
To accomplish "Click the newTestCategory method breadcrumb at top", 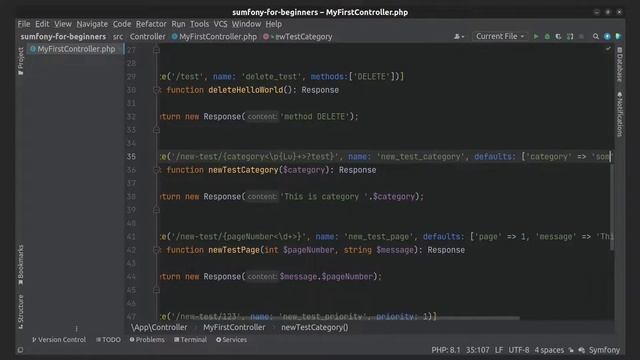I will tap(298, 37).
